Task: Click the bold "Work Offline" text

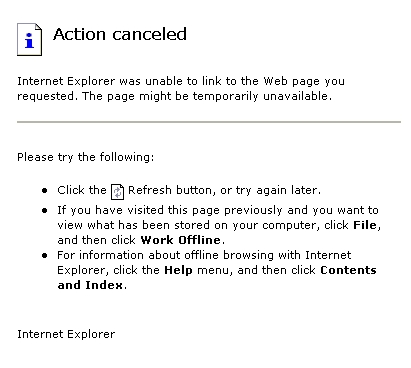Action: click(180, 240)
